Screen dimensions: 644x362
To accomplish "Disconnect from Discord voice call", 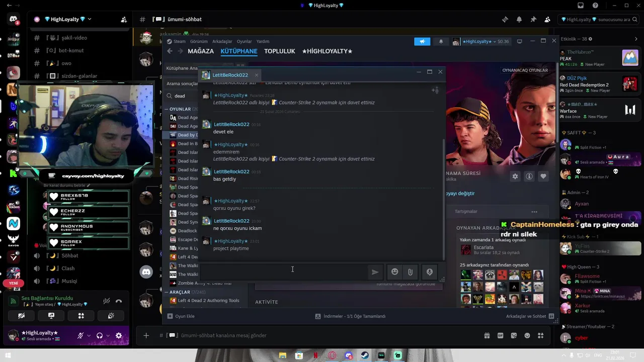I will (x=119, y=301).
